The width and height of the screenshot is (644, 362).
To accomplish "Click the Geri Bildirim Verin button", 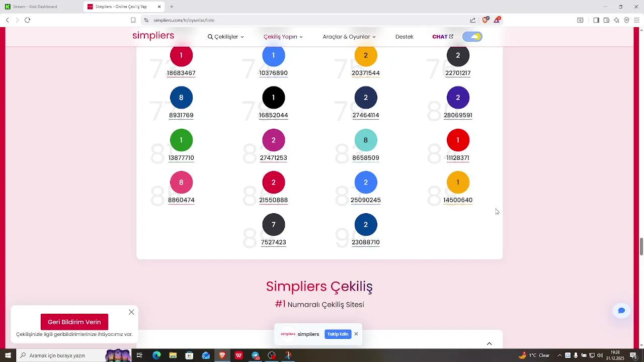I will (74, 322).
